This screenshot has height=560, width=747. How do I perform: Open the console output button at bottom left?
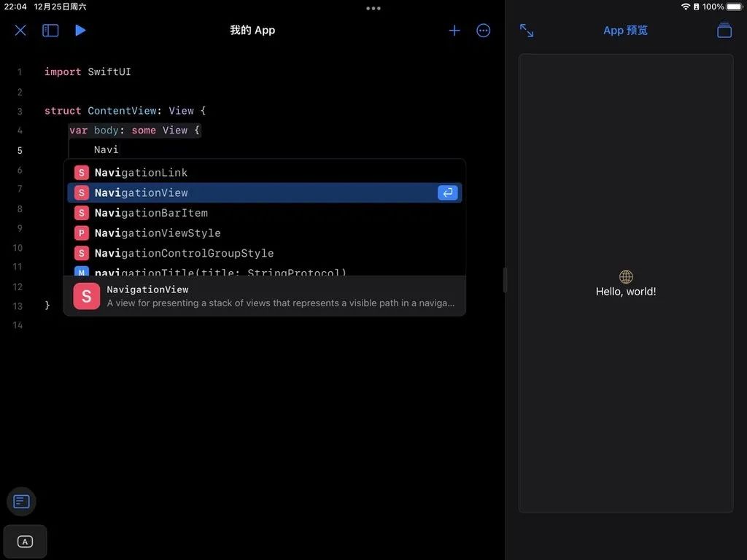click(21, 502)
